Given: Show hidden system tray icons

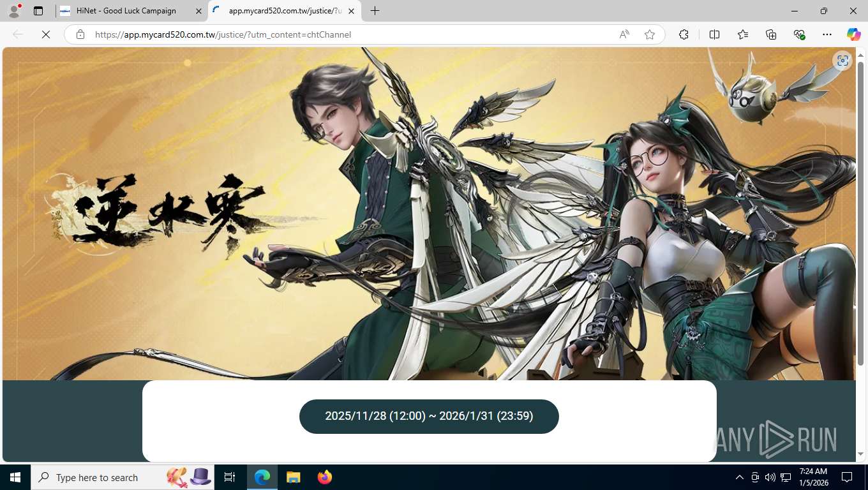Looking at the screenshot, I should pos(739,477).
